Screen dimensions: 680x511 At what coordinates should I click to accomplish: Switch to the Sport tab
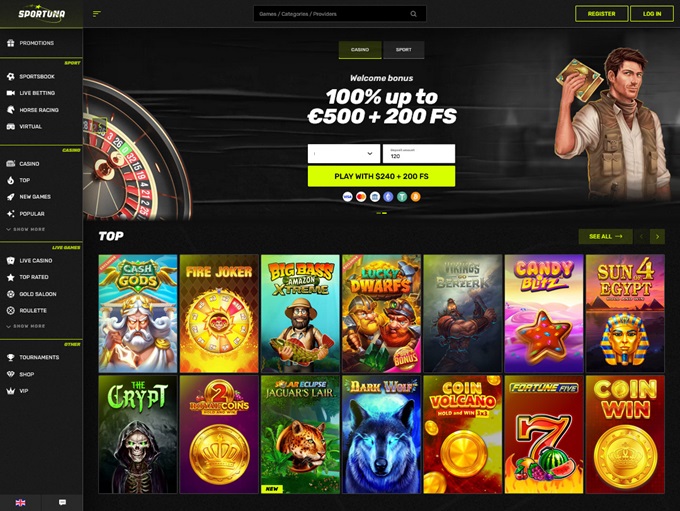click(x=404, y=49)
